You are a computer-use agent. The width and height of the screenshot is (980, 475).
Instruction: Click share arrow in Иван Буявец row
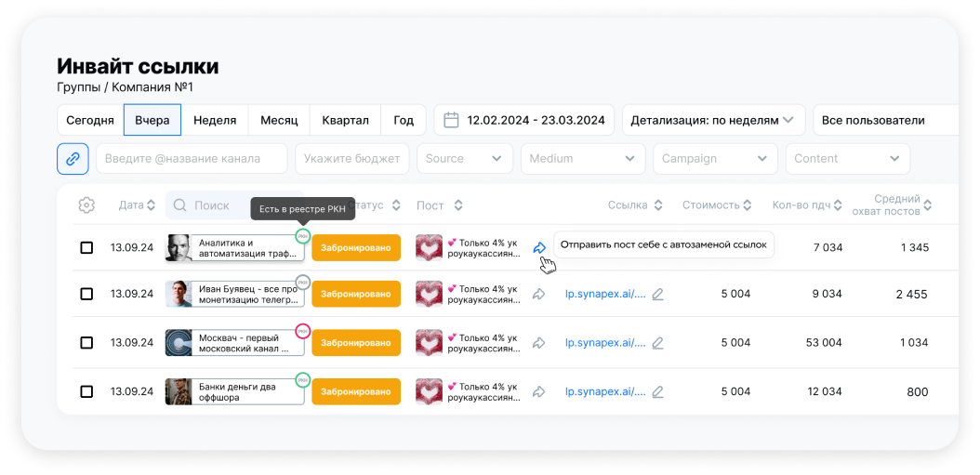538,294
